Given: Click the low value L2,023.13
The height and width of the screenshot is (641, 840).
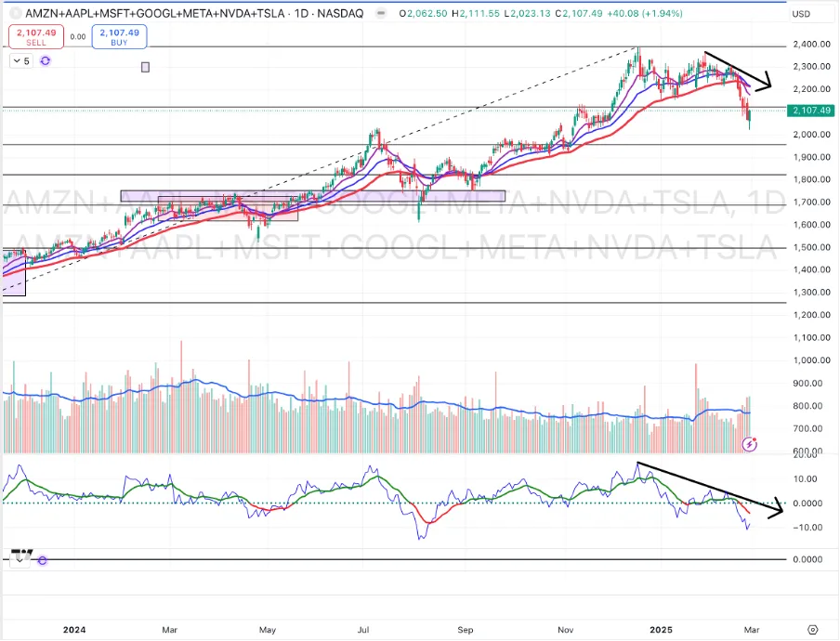Looking at the screenshot, I should pyautogui.click(x=527, y=13).
